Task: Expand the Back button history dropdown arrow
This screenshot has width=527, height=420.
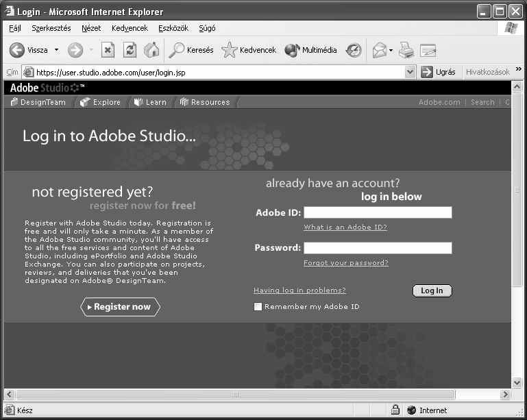Action: point(56,50)
